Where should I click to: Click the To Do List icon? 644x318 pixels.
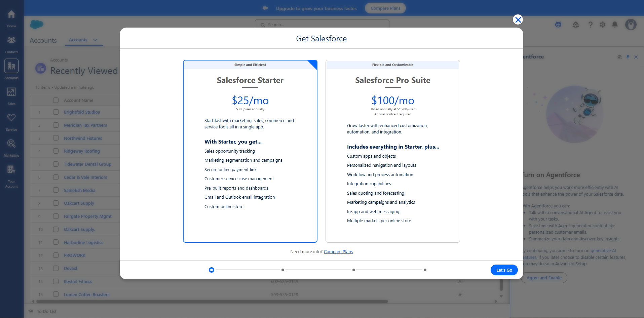(x=31, y=311)
